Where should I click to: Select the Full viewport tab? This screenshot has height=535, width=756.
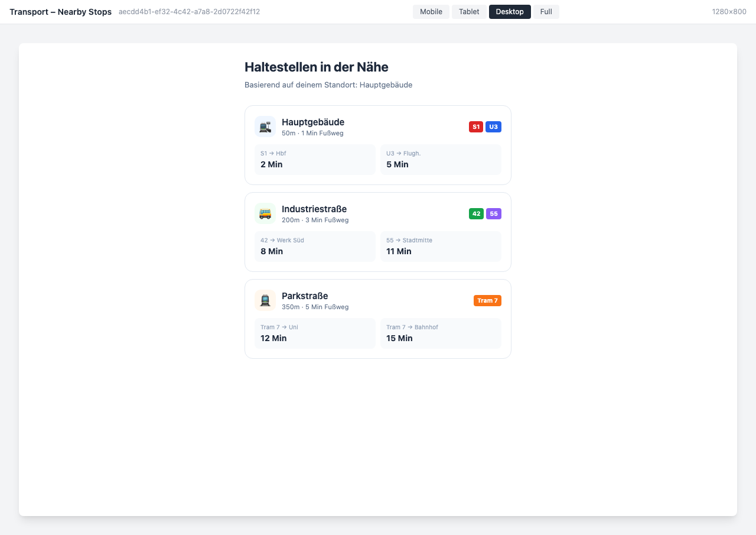tap(546, 12)
